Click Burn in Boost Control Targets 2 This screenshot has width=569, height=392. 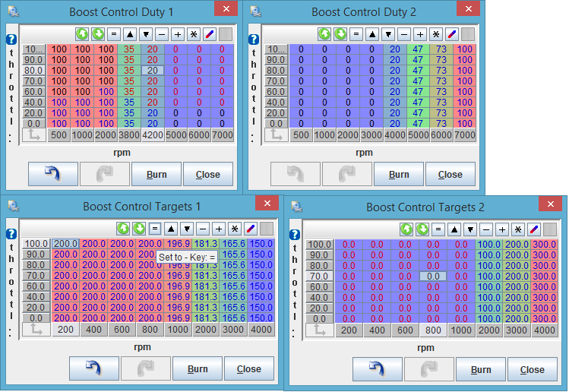click(481, 369)
